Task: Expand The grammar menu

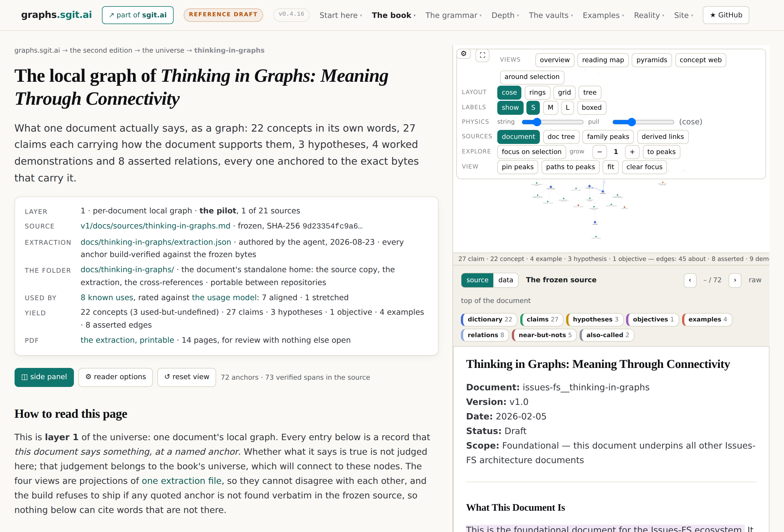Action: pyautogui.click(x=453, y=15)
